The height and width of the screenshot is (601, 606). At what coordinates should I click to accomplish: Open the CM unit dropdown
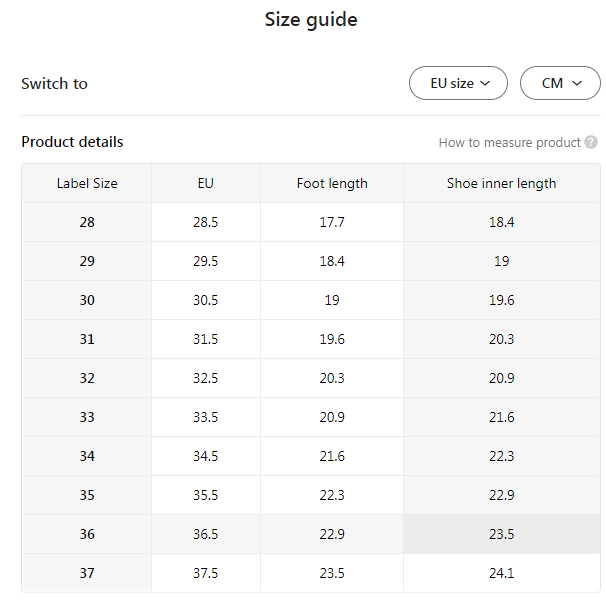tap(560, 83)
